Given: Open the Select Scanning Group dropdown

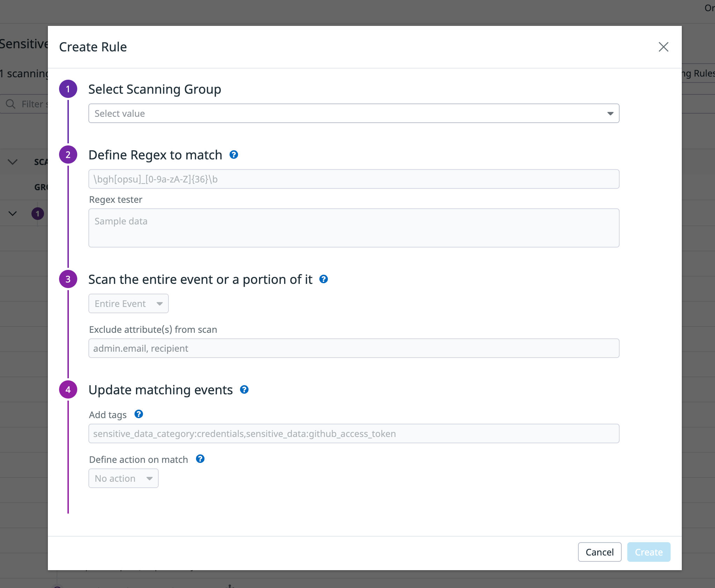Looking at the screenshot, I should pos(354,113).
